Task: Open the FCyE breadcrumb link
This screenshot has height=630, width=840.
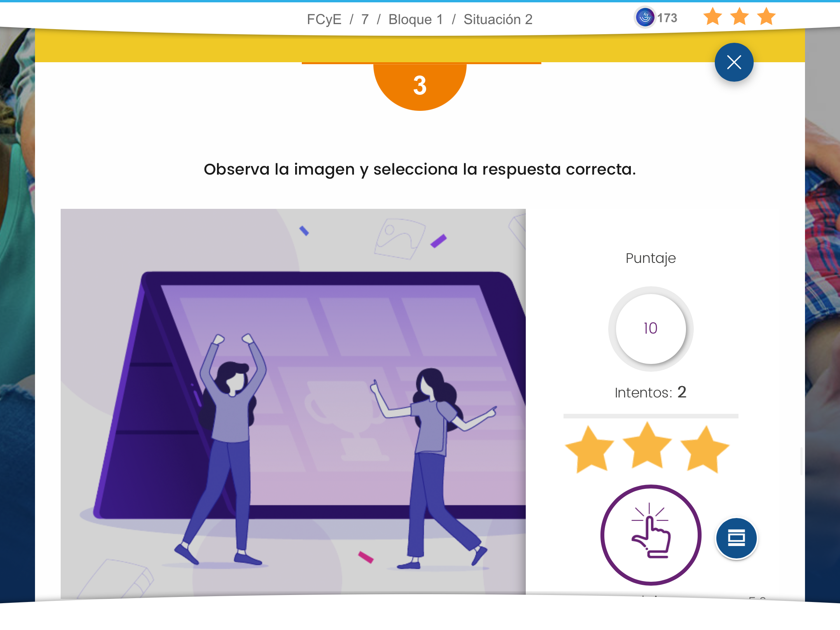Action: [324, 19]
